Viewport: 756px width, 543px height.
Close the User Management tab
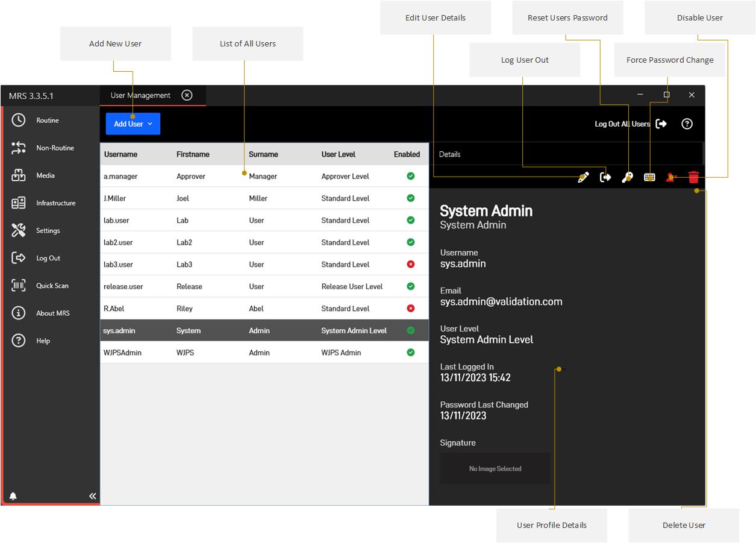point(187,95)
